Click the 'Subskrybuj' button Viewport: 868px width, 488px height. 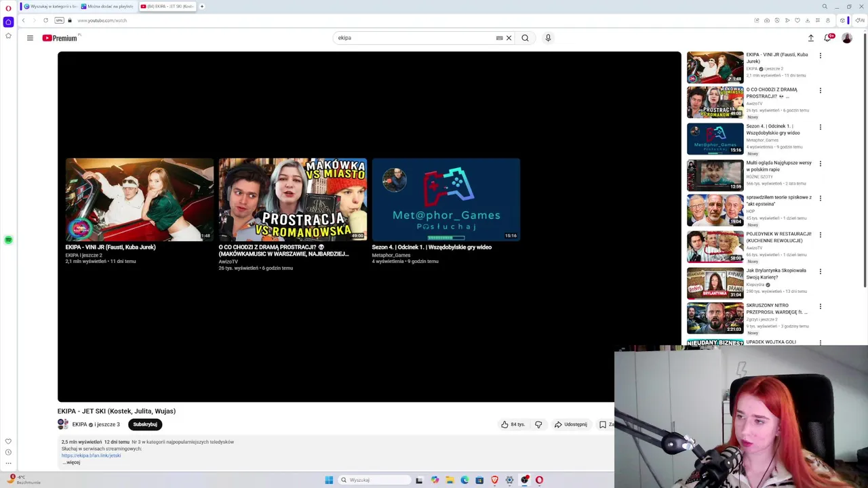[145, 424]
